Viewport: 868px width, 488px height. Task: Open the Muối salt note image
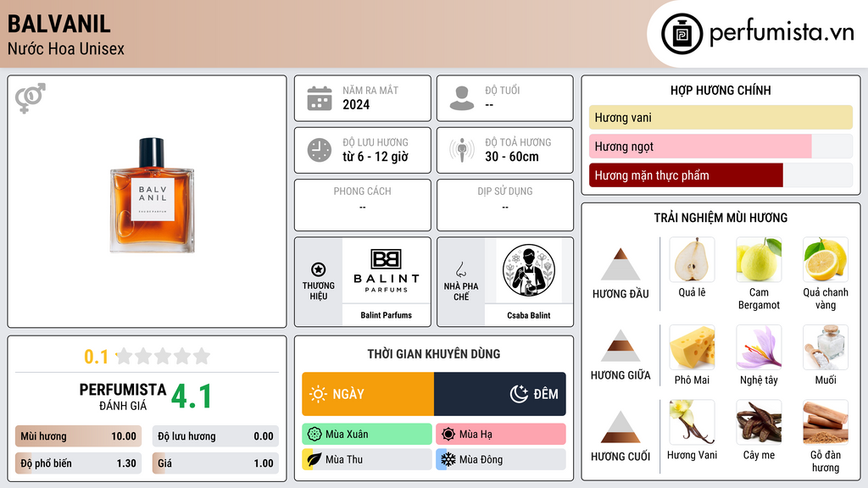tap(826, 347)
